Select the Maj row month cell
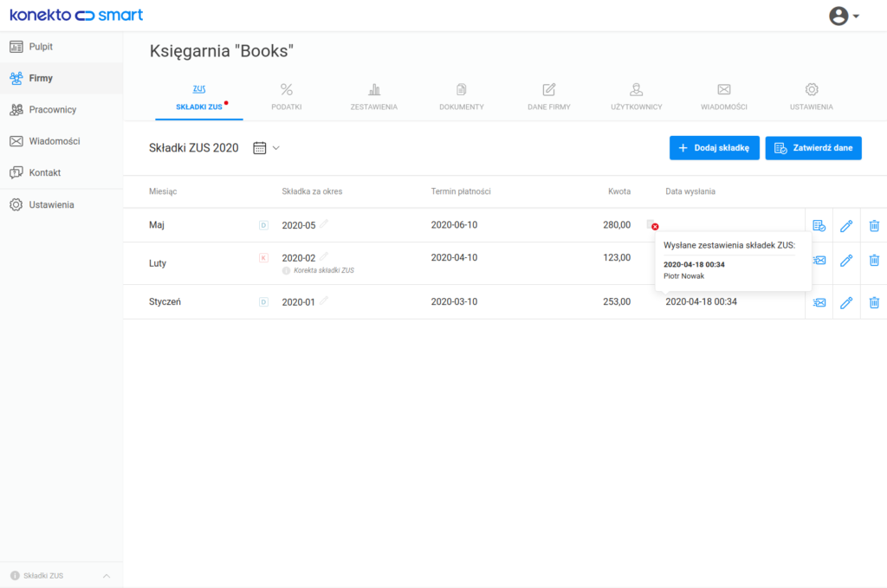Viewport: 887px width, 588px height. [x=157, y=225]
